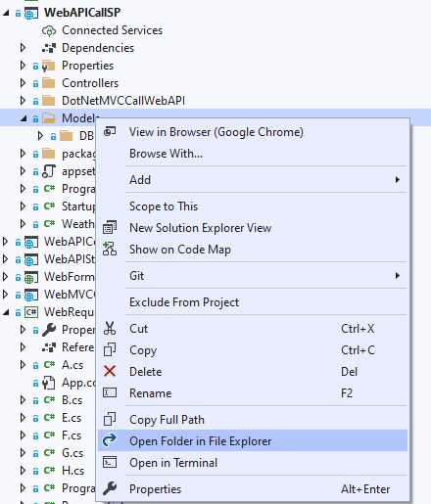
Task: Click the Ctrl+X shortcut text
Action: pos(358,329)
